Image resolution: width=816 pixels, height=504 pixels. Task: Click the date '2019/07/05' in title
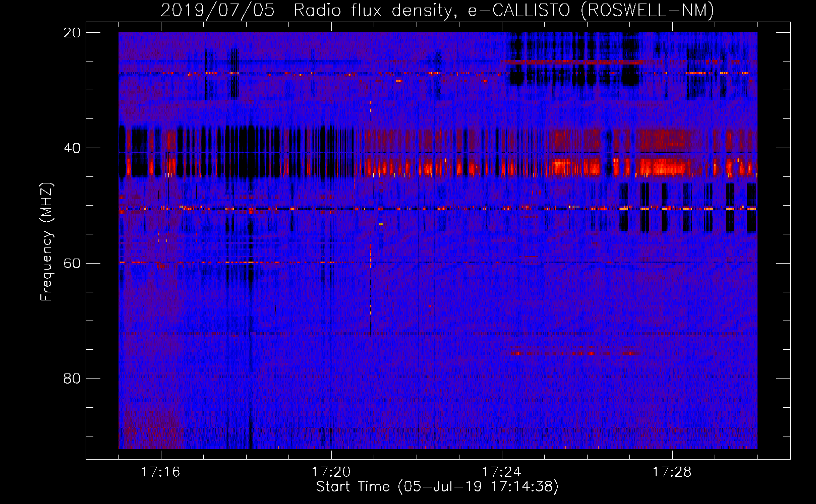tap(217, 10)
